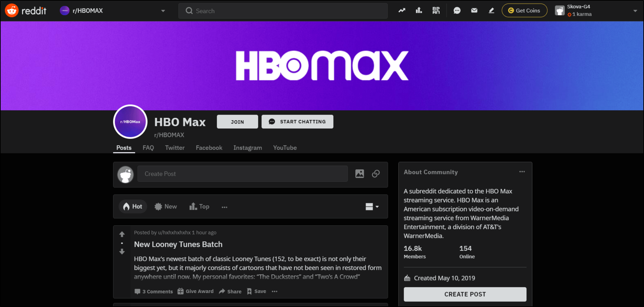Viewport: 644px width, 307px height.
Task: Select the Posts tab
Action: click(x=124, y=148)
